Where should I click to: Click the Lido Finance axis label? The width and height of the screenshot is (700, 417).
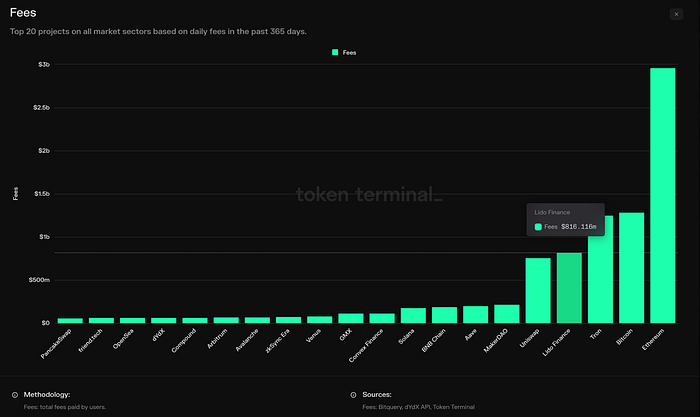tap(556, 342)
